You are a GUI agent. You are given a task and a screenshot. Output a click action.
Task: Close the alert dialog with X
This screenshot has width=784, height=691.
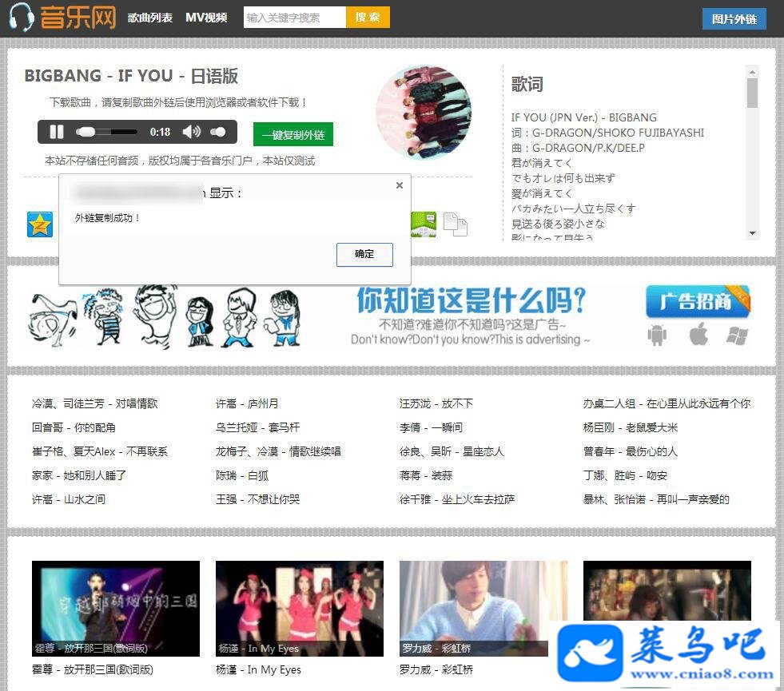pos(400,185)
